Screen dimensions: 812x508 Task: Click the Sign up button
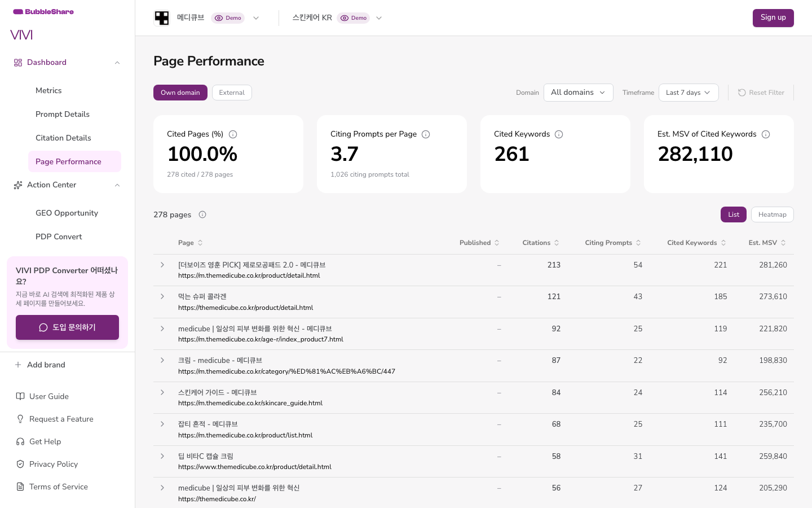click(773, 18)
